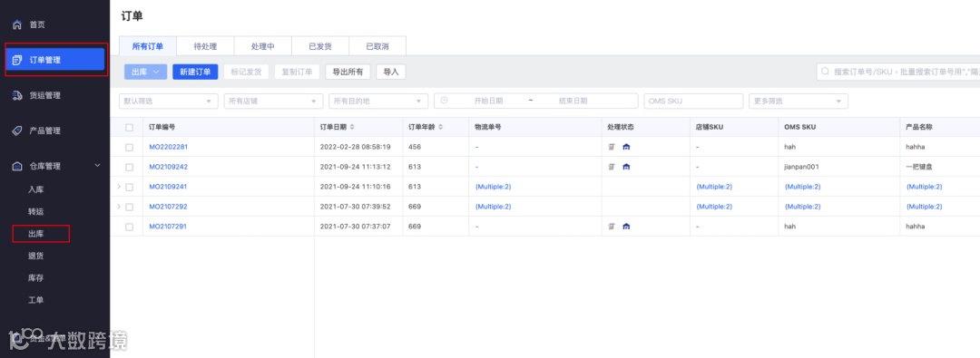Click the 仓库管理 warehouse icon in sidebar
The height and width of the screenshot is (358, 980).
17,166
